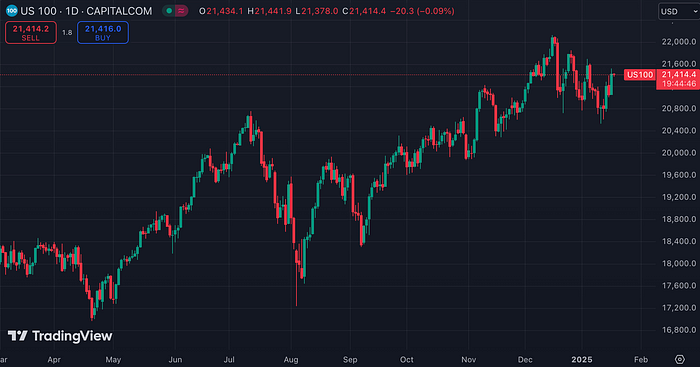Click the US 100 symbol logo icon
The height and width of the screenshot is (367, 700).
[12, 11]
